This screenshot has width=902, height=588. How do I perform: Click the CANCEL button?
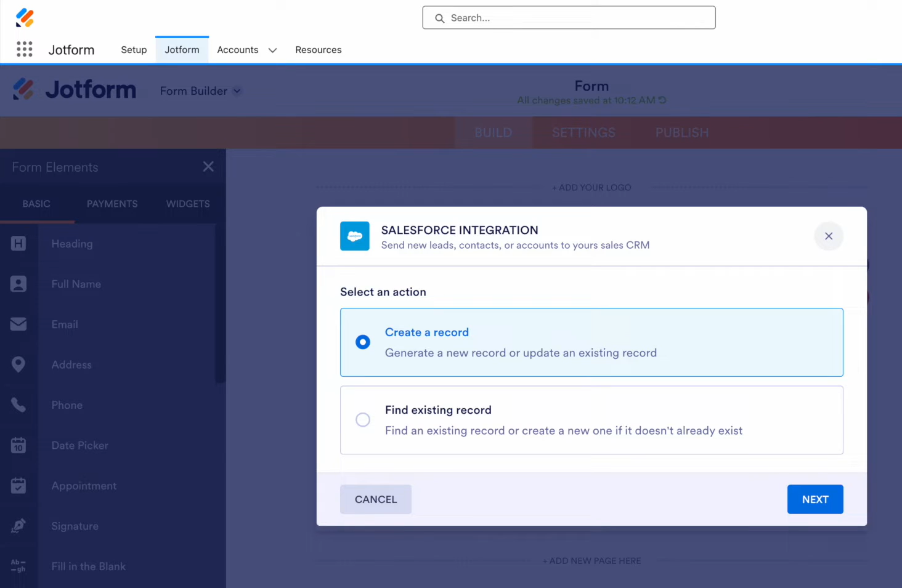click(x=376, y=499)
